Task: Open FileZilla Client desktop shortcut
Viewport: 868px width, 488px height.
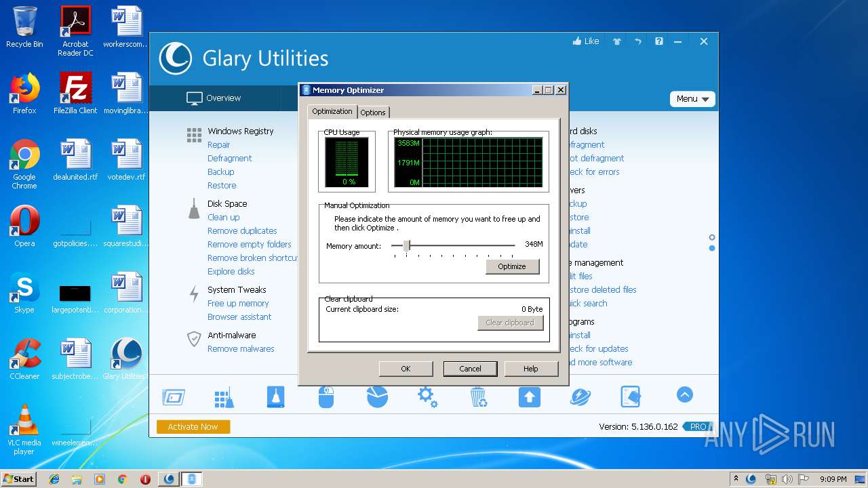Action: click(x=75, y=93)
